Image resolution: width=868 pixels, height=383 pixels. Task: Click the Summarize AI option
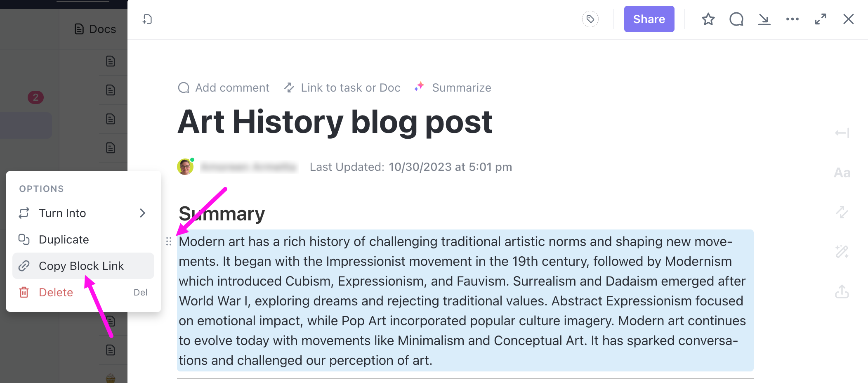point(453,87)
